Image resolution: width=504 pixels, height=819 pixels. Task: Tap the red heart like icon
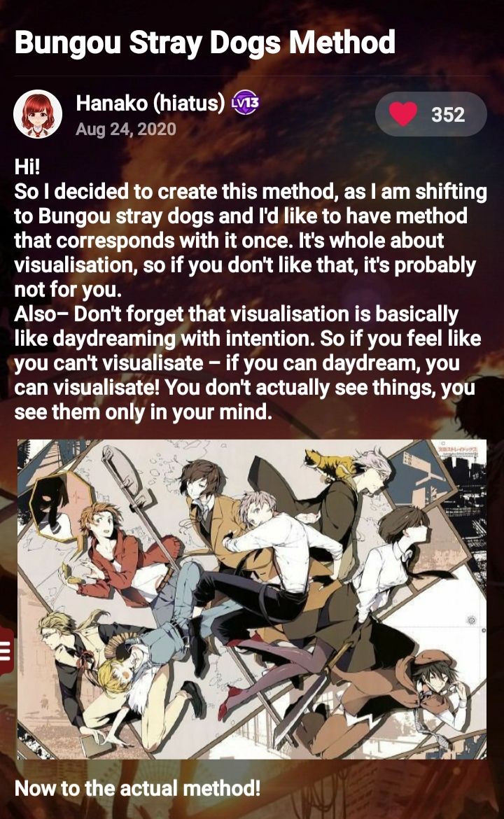pyautogui.click(x=403, y=114)
